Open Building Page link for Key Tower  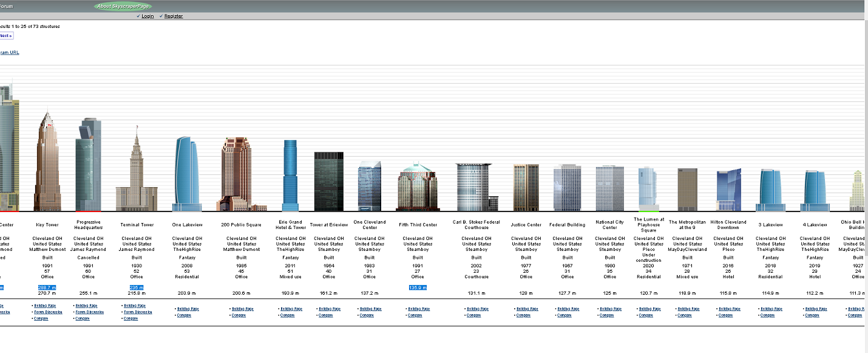click(44, 306)
